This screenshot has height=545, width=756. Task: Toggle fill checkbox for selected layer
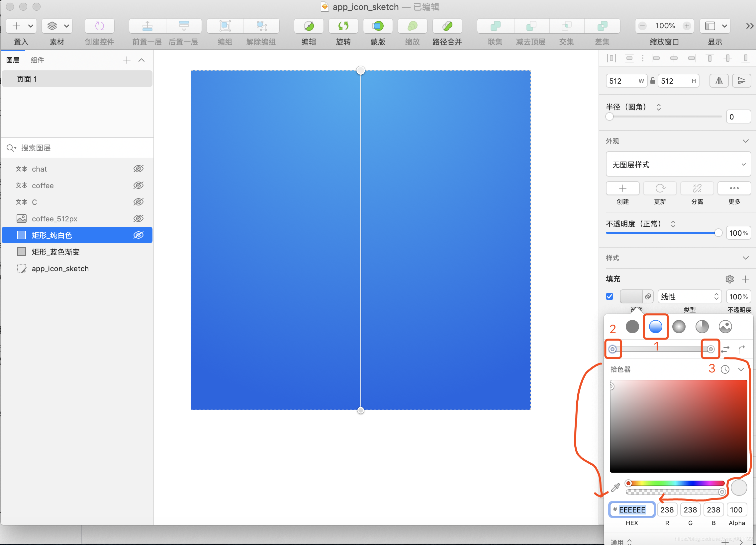click(x=609, y=297)
